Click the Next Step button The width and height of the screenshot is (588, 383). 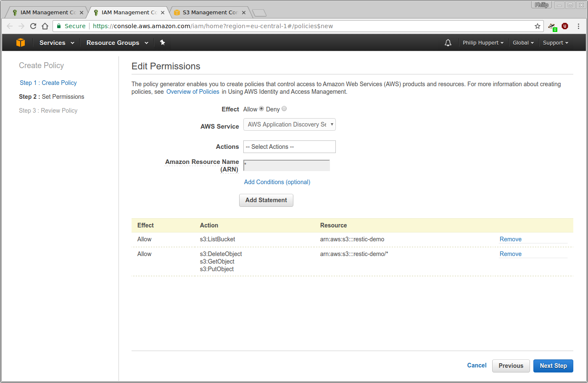pyautogui.click(x=553, y=366)
